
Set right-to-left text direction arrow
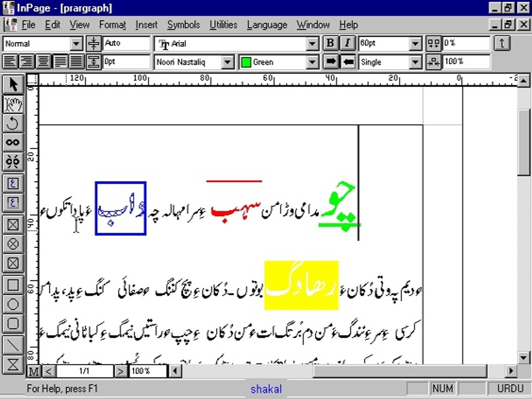(348, 62)
